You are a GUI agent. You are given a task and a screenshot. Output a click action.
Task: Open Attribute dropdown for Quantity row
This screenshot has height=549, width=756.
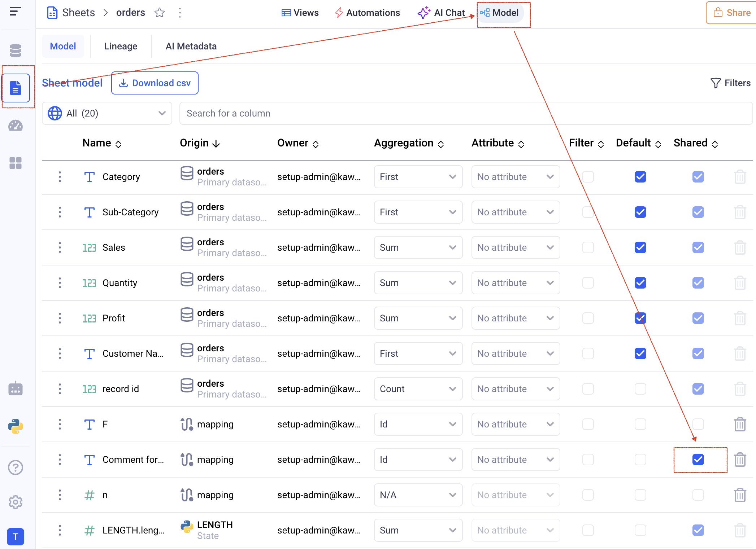click(x=515, y=283)
